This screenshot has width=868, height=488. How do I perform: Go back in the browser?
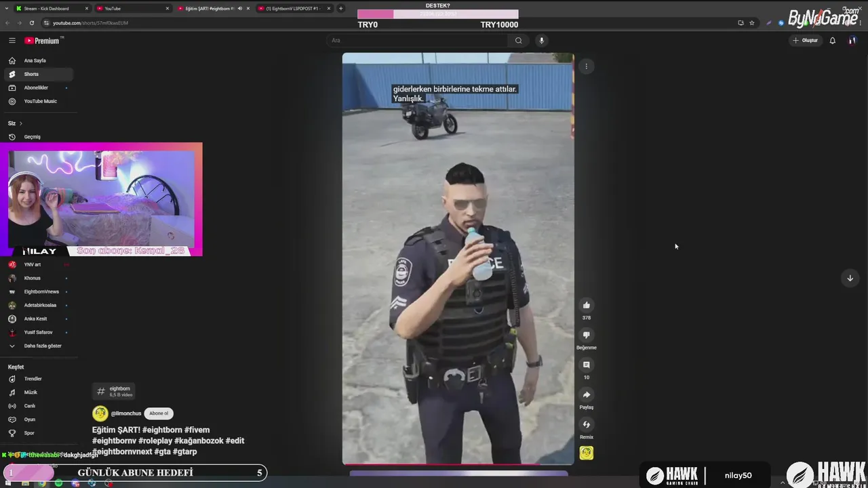[7, 22]
